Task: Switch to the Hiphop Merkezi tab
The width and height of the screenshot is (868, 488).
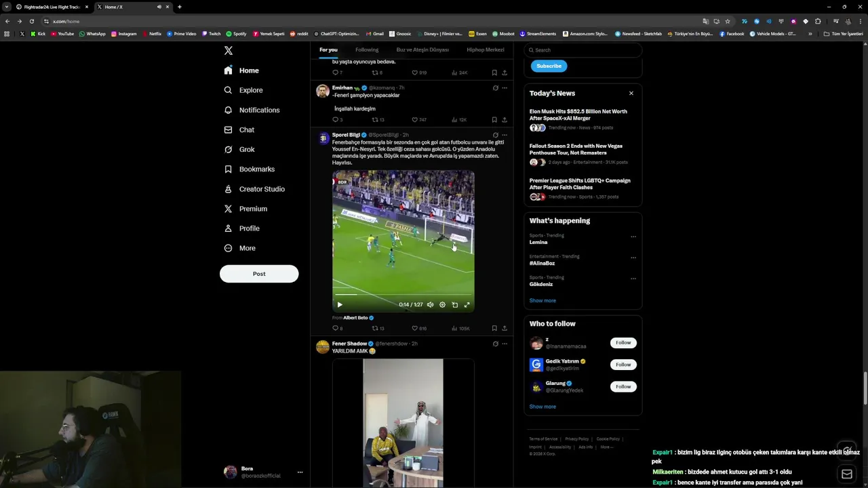Action: [486, 49]
